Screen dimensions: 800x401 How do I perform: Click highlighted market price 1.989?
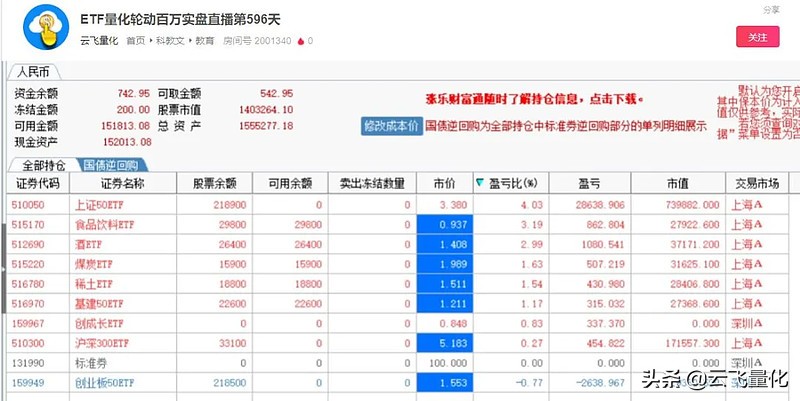pyautogui.click(x=445, y=264)
